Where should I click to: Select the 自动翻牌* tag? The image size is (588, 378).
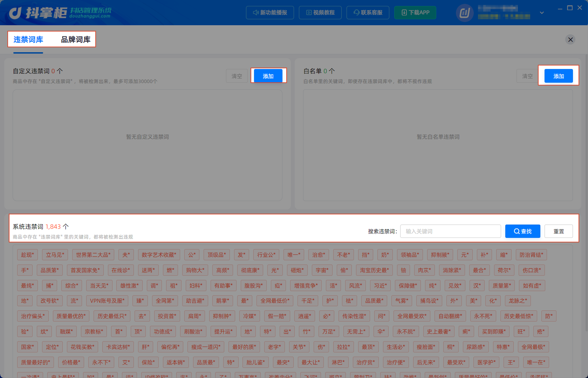pyautogui.click(x=450, y=316)
